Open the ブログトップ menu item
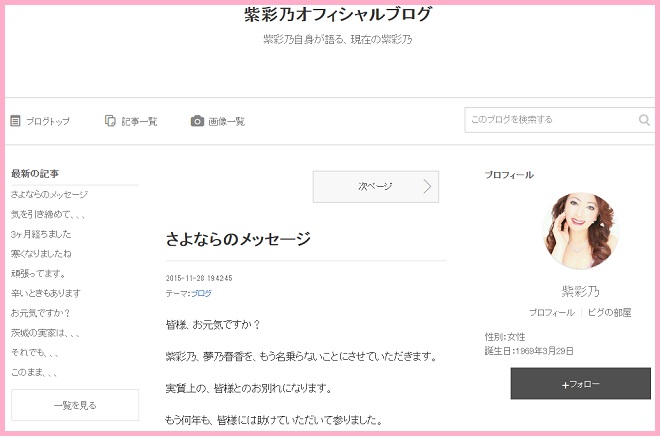 click(x=40, y=121)
